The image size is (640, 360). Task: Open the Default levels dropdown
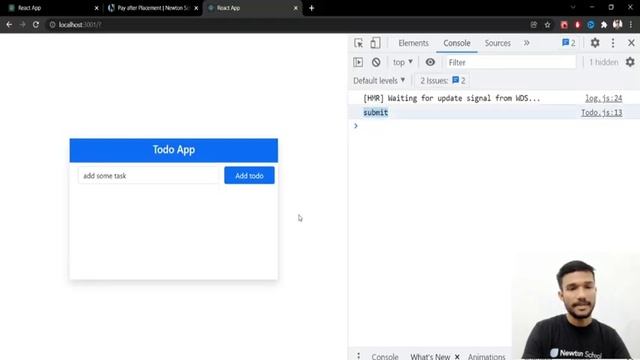click(x=379, y=80)
